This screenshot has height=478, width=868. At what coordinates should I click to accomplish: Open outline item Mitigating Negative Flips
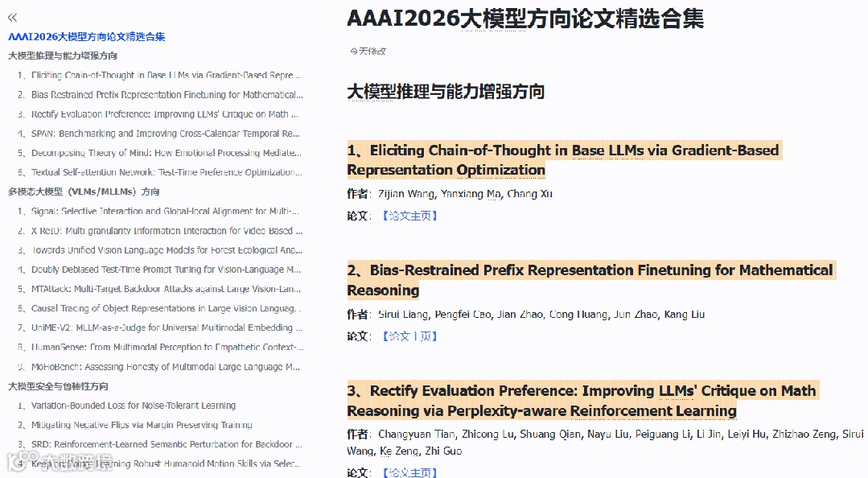click(135, 425)
